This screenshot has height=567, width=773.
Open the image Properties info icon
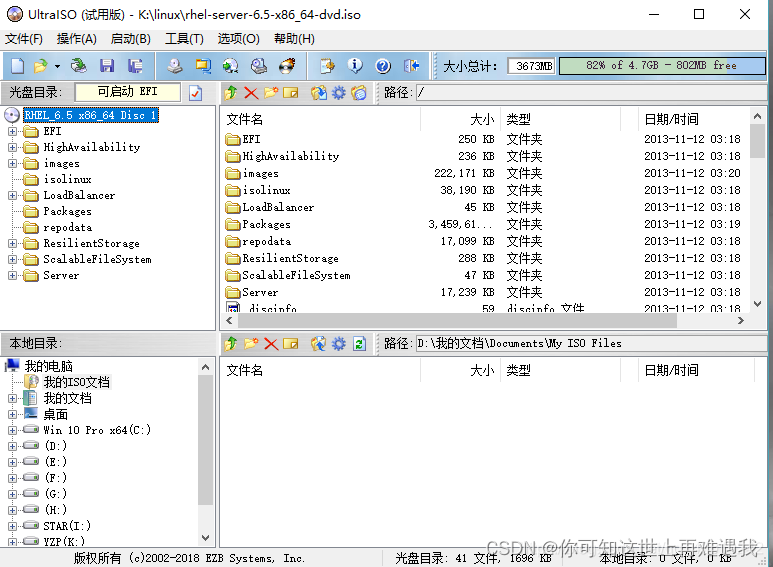point(355,66)
